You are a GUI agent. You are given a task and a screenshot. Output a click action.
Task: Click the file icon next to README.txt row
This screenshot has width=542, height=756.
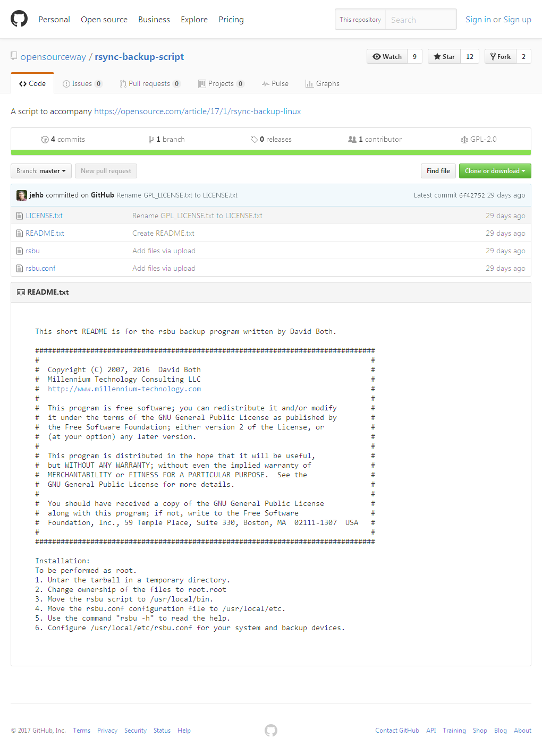20,234
